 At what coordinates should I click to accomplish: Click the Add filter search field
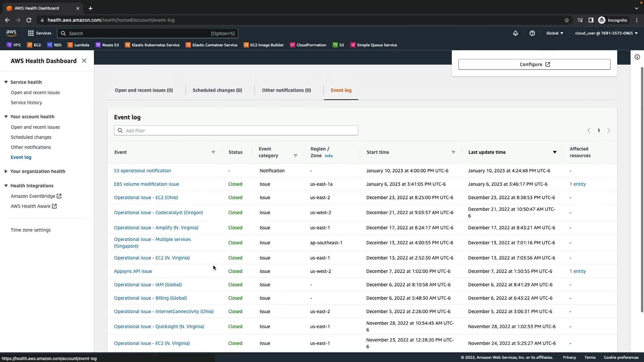(236, 131)
